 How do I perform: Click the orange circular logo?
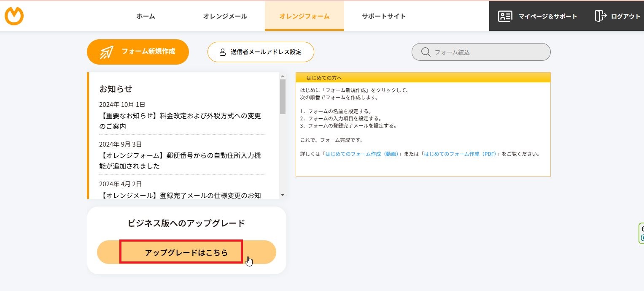pos(14,16)
